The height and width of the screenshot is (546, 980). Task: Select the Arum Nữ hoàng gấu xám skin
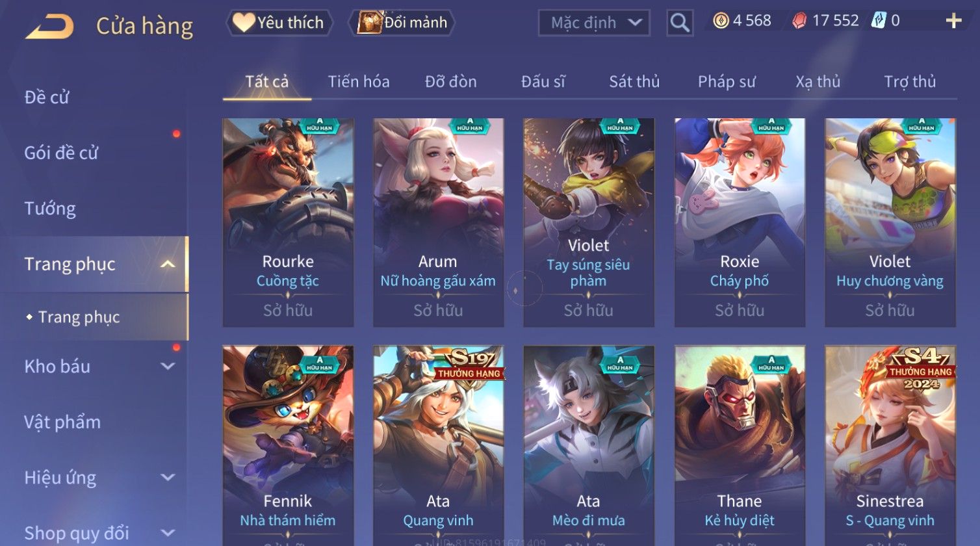[438, 222]
